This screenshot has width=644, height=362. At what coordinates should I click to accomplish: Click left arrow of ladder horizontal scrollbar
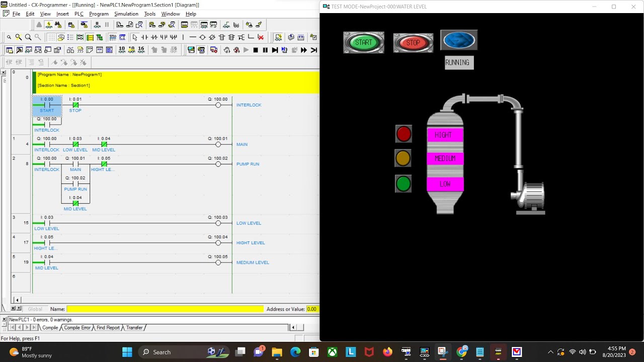[x=17, y=300]
